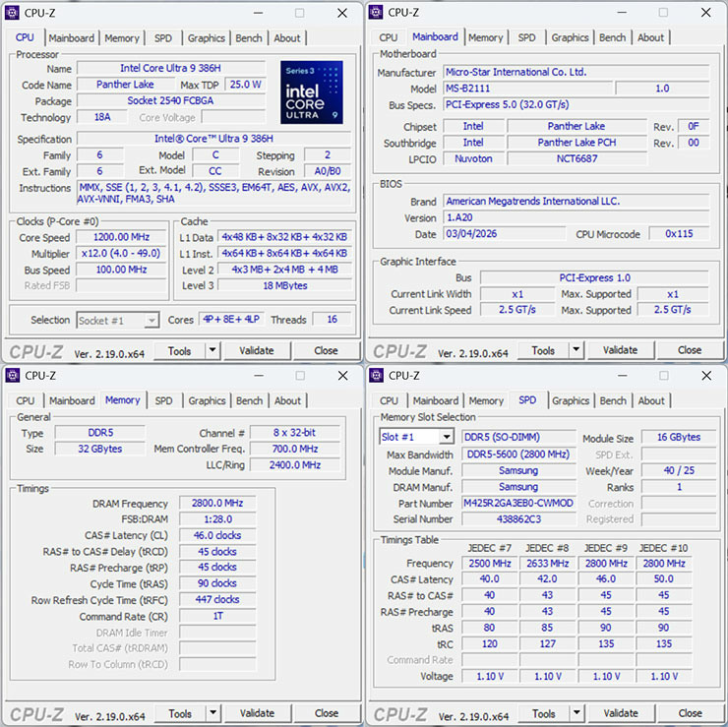Open the Tools dropdown arrow in the CPU window
728x727 pixels.
pyautogui.click(x=212, y=350)
